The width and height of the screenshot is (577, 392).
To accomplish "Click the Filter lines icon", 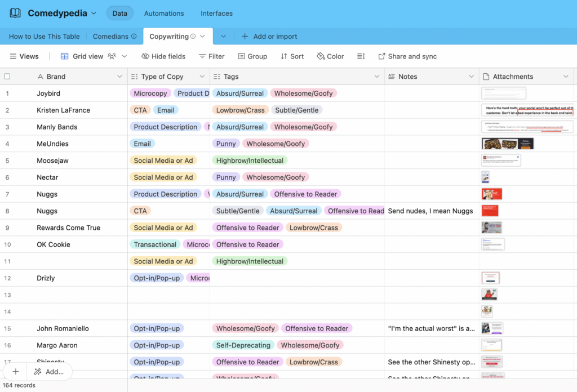I will point(202,56).
